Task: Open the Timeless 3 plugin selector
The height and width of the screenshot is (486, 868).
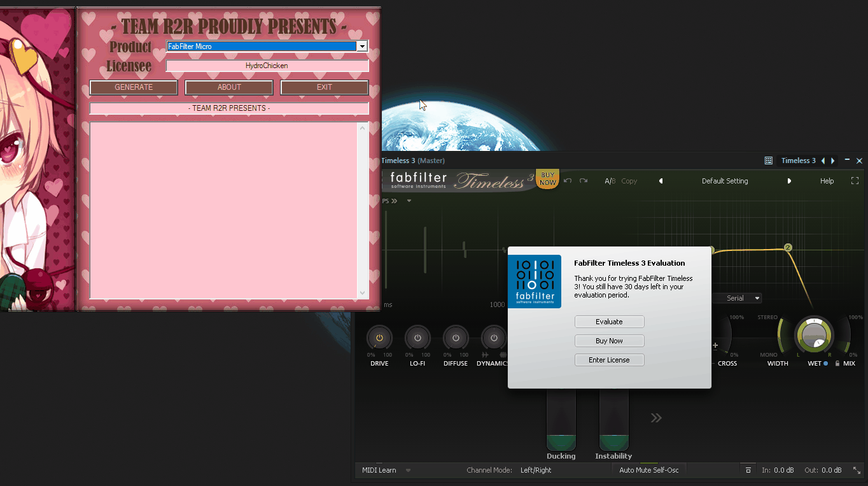Action: 798,161
